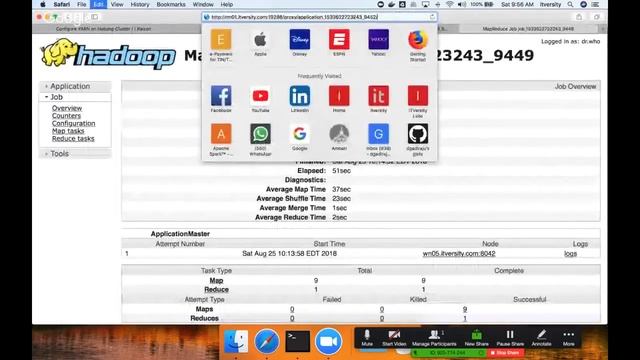The height and width of the screenshot is (360, 640).
Task: Open the View menu
Action: click(117, 4)
